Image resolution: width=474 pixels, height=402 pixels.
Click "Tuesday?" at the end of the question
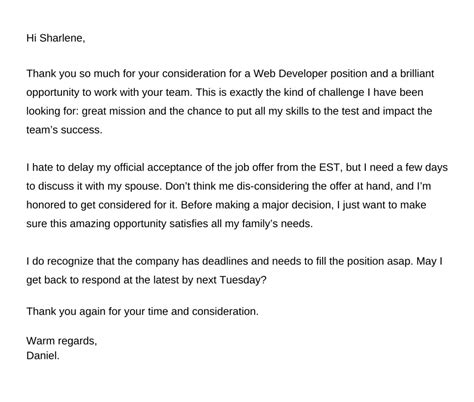click(x=243, y=279)
